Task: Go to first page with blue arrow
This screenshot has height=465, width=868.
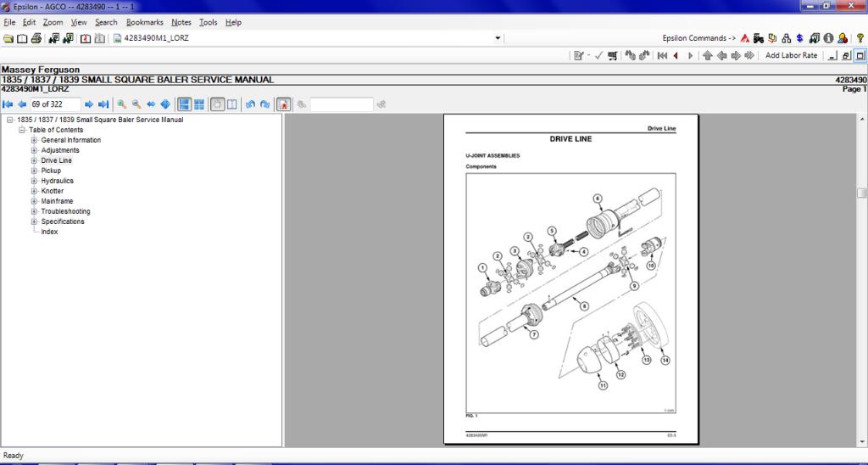Action: click(x=8, y=104)
